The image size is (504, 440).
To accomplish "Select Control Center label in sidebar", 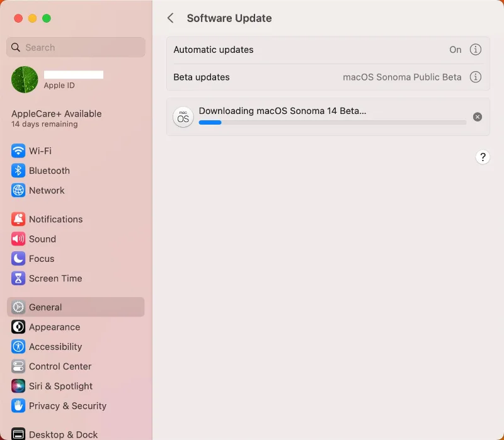I will pos(60,366).
